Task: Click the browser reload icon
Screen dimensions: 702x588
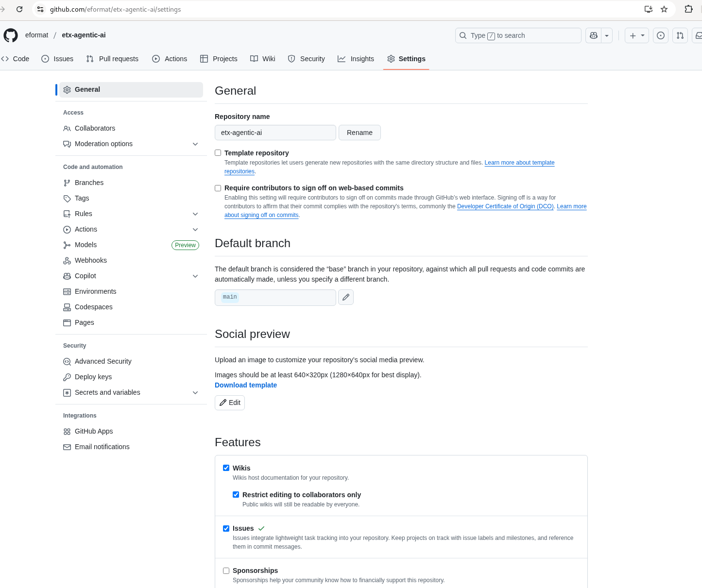Action: (19, 9)
